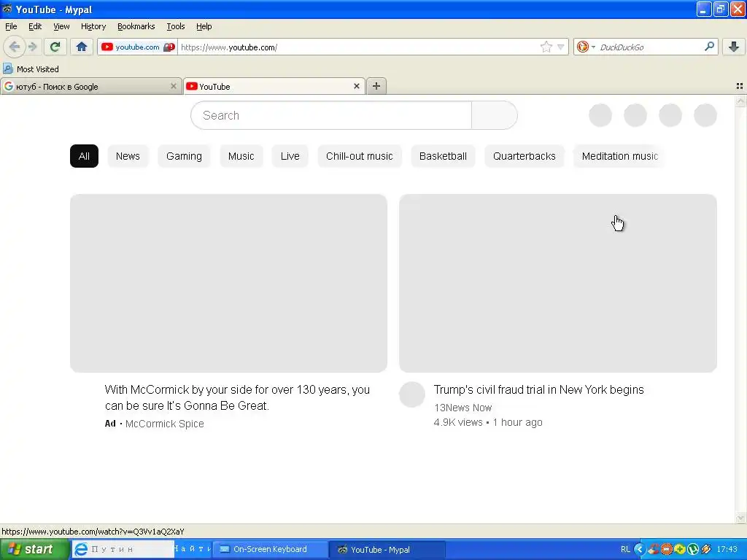
Task: Open the McCormick ad video thumbnail
Action: [x=228, y=283]
